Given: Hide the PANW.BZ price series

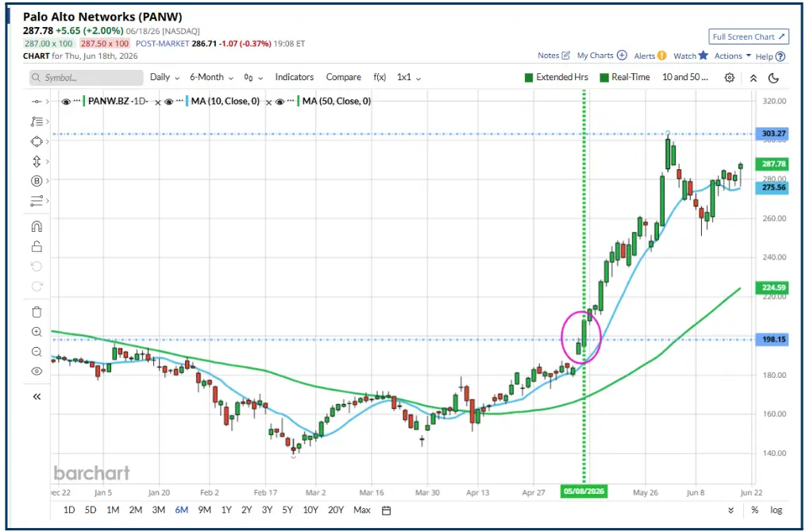Looking at the screenshot, I should coord(66,102).
